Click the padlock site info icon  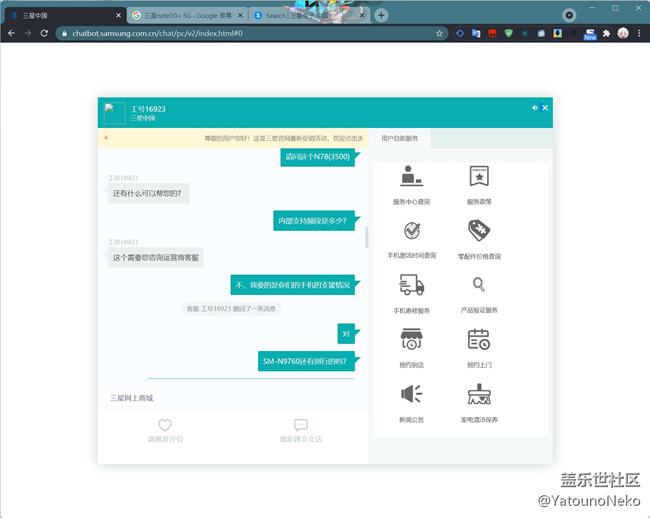coord(64,33)
